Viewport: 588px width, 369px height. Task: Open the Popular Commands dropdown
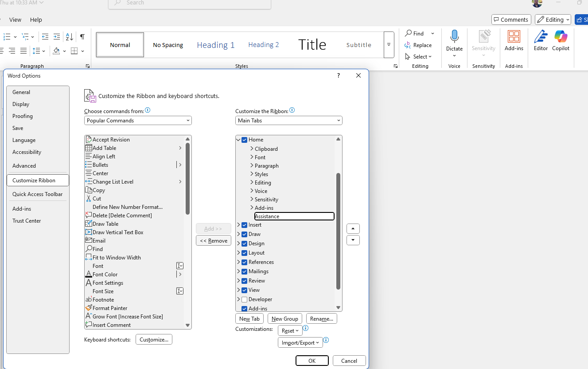point(137,120)
